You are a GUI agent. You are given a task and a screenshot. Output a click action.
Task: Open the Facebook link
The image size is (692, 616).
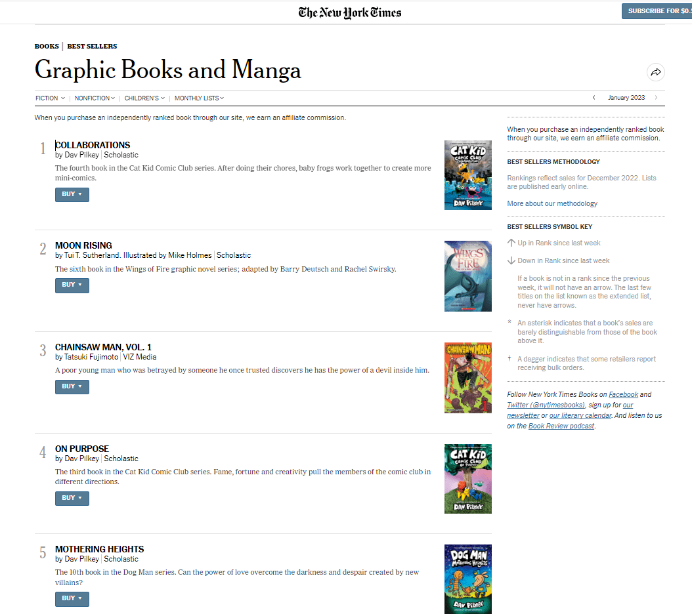(623, 394)
